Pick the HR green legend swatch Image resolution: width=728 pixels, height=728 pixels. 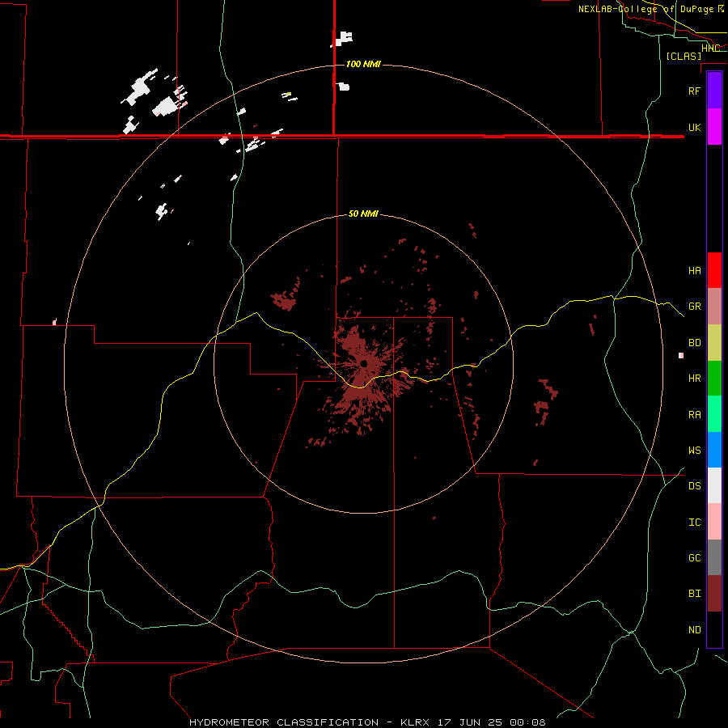pyautogui.click(x=714, y=379)
